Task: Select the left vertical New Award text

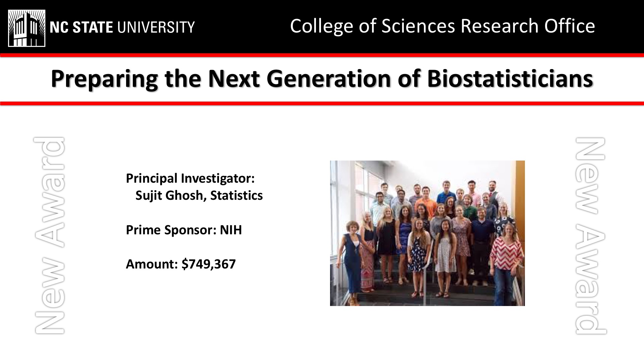Action: click(49, 235)
